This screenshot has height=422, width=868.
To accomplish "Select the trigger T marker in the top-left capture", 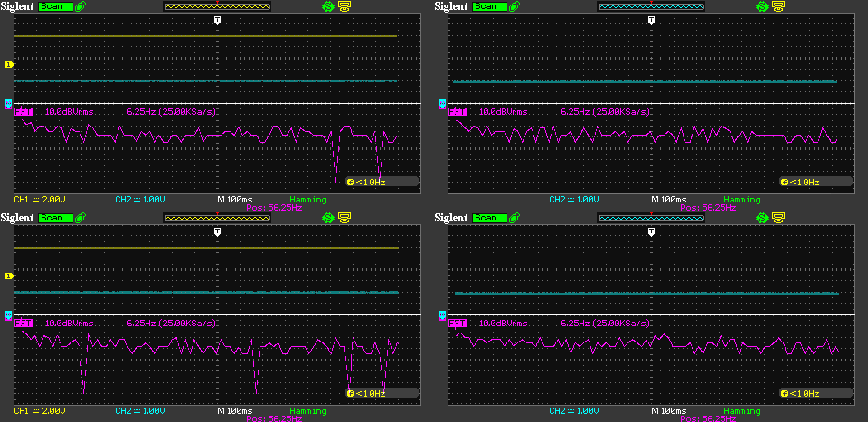I will [x=217, y=20].
